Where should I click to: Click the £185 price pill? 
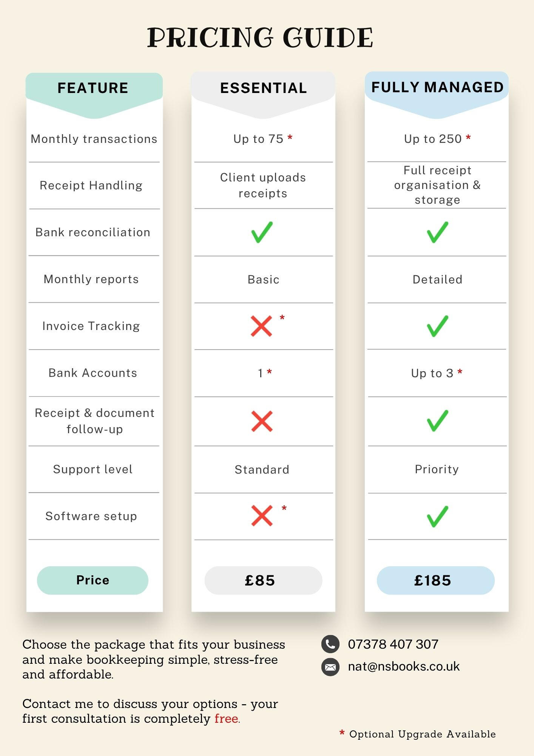tap(435, 580)
